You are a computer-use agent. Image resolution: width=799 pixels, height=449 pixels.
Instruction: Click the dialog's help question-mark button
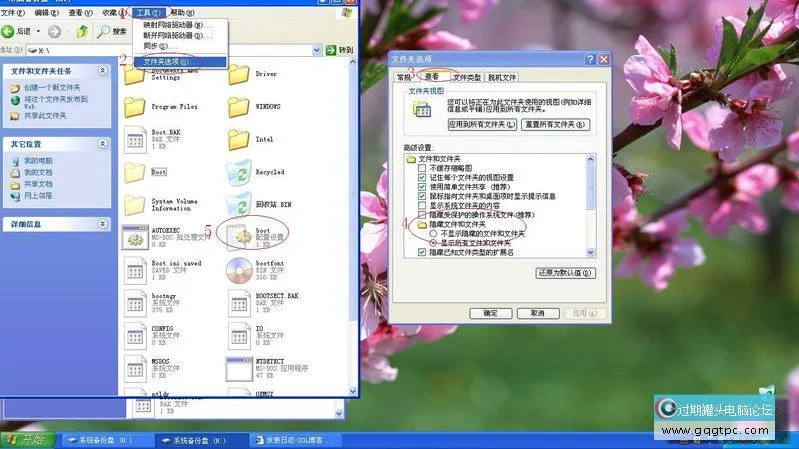point(590,59)
